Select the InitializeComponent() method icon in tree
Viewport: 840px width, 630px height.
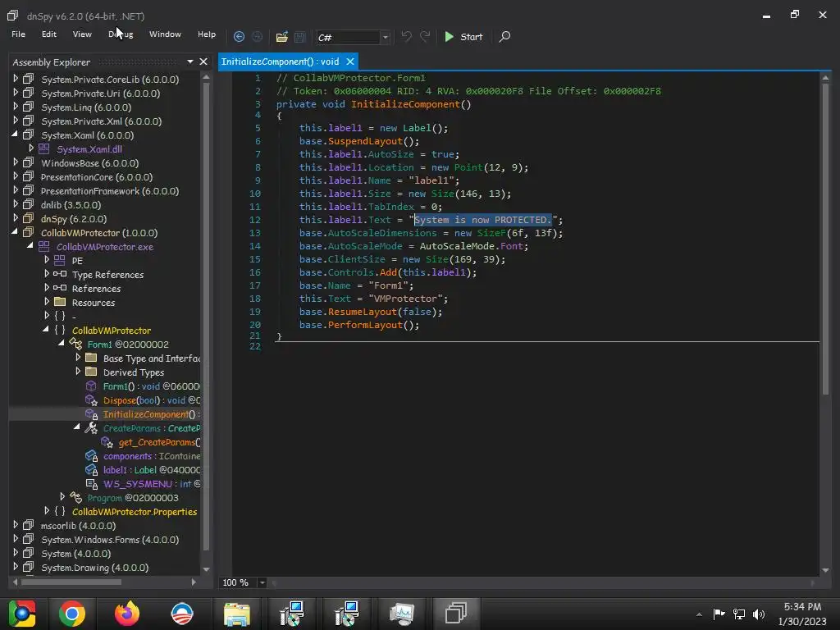(91, 414)
